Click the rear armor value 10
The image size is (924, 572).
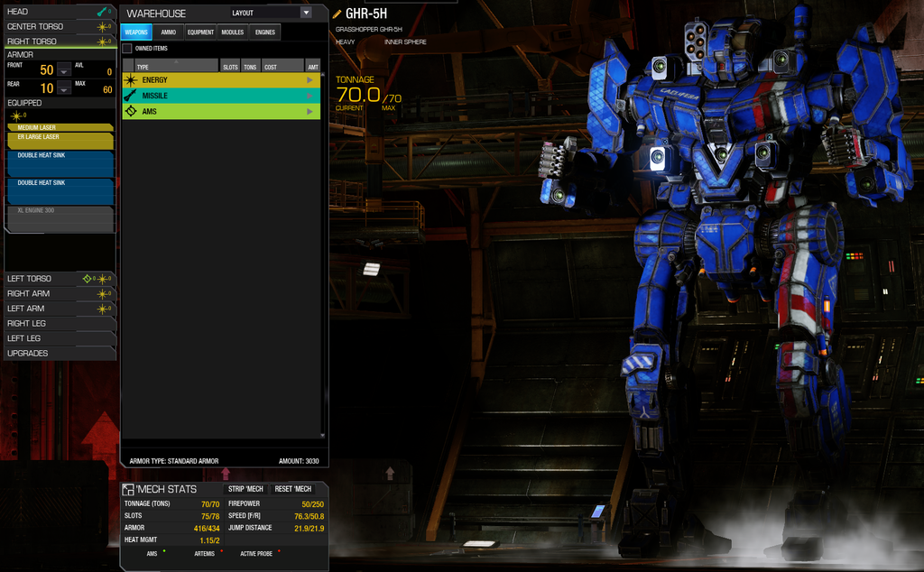(x=47, y=88)
